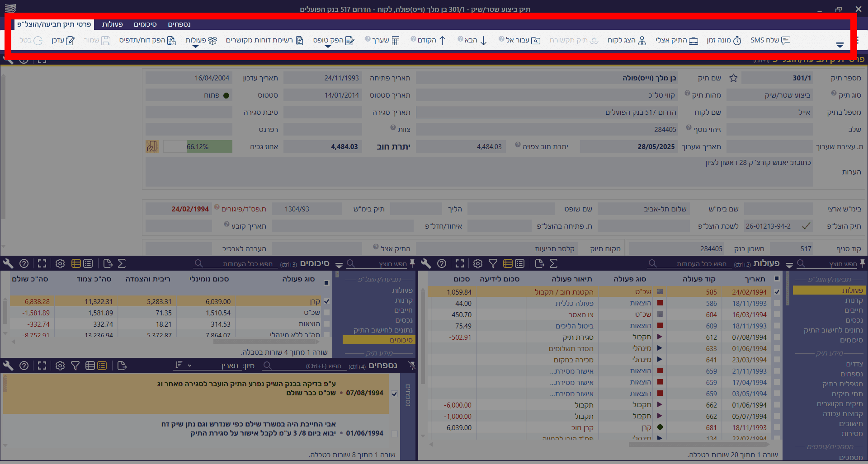Switch to top פעולות tab
Screen dimensions: 868x464
click(113, 24)
